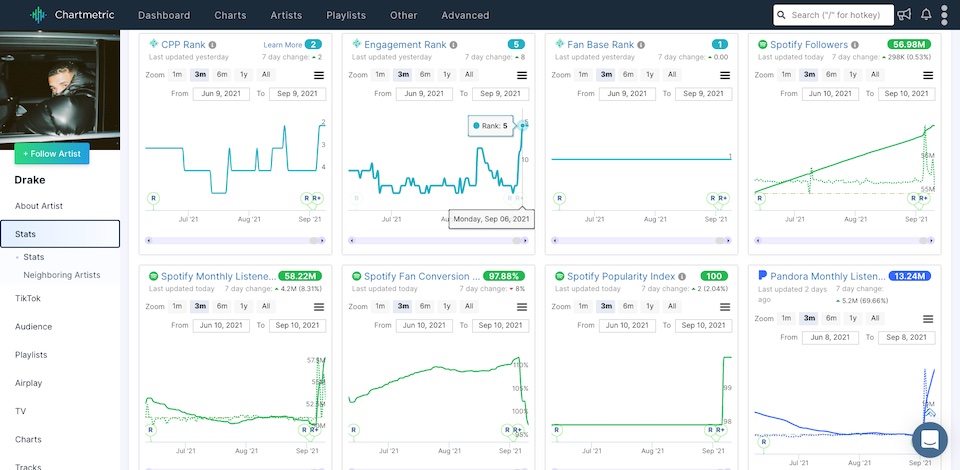
Task: Go to TikTok in the sidebar
Action: pos(28,298)
